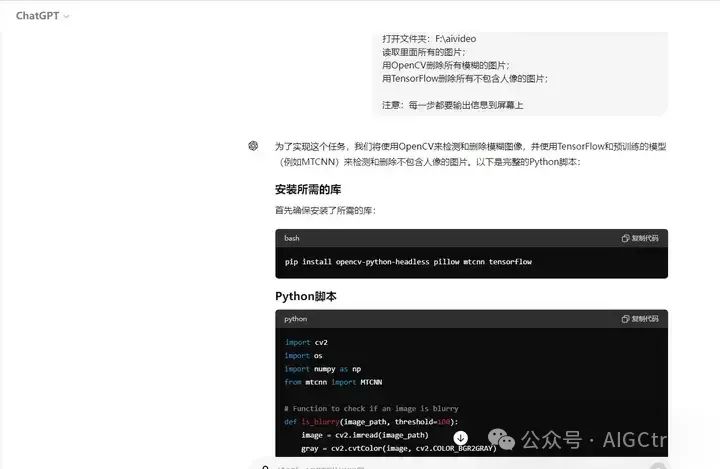720x469 pixels.
Task: Click the assistant's intro paragraph starting '为了实现这个任务'
Action: pos(471,154)
